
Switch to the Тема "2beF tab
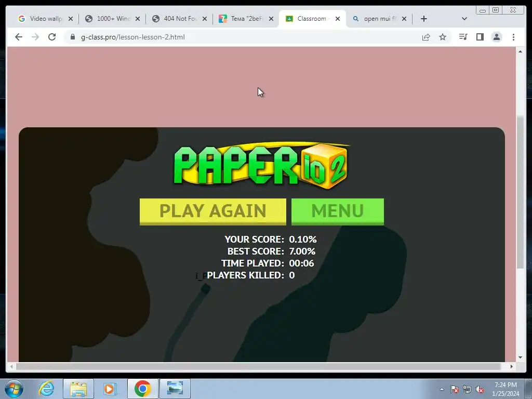coord(242,19)
